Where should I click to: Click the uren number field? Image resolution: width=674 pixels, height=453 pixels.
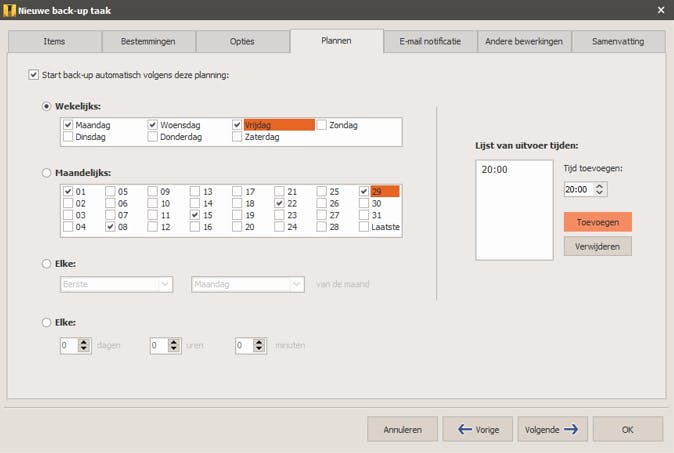pyautogui.click(x=159, y=346)
